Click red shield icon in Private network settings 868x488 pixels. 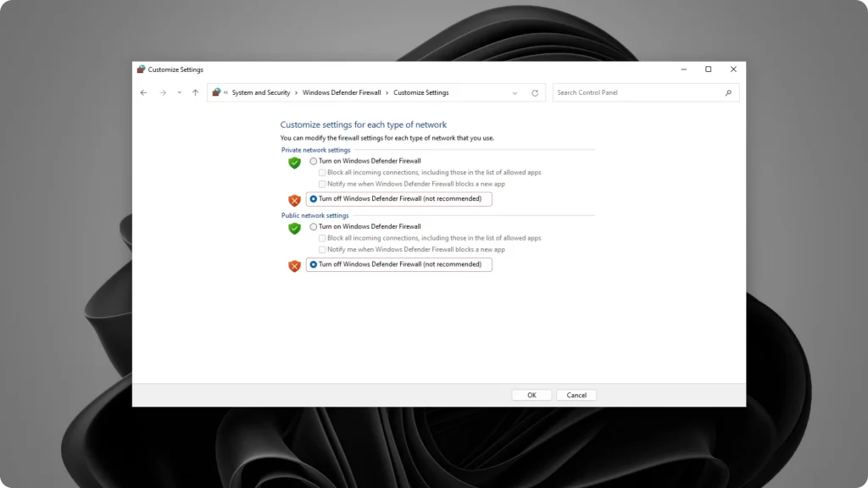click(294, 200)
